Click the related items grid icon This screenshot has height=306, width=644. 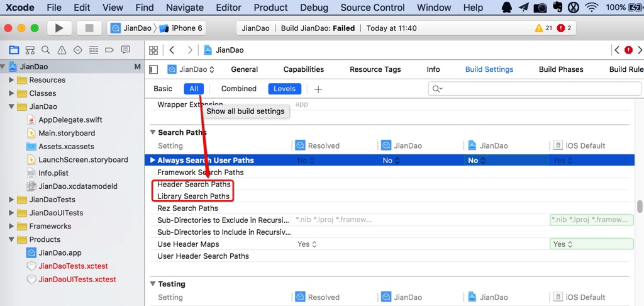[x=152, y=50]
